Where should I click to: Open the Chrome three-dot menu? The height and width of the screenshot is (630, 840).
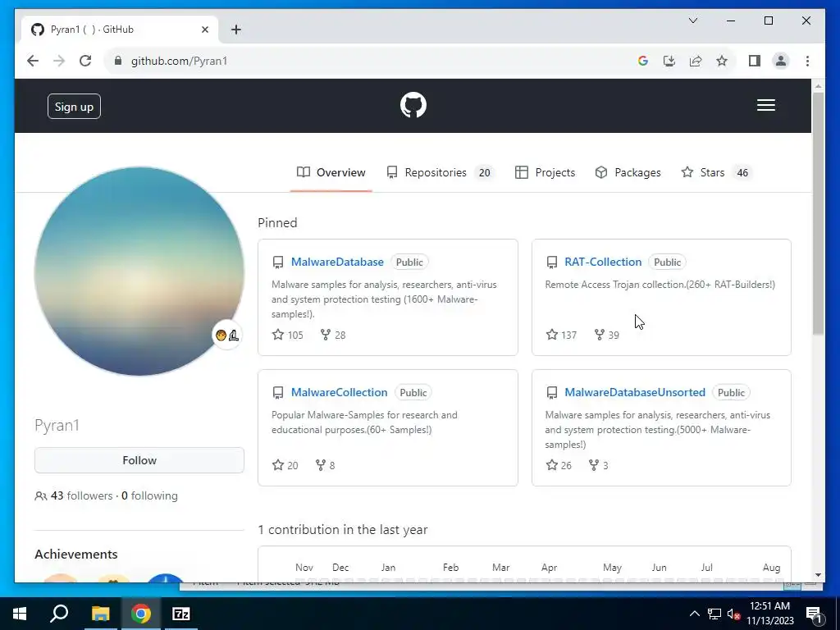[x=807, y=61]
